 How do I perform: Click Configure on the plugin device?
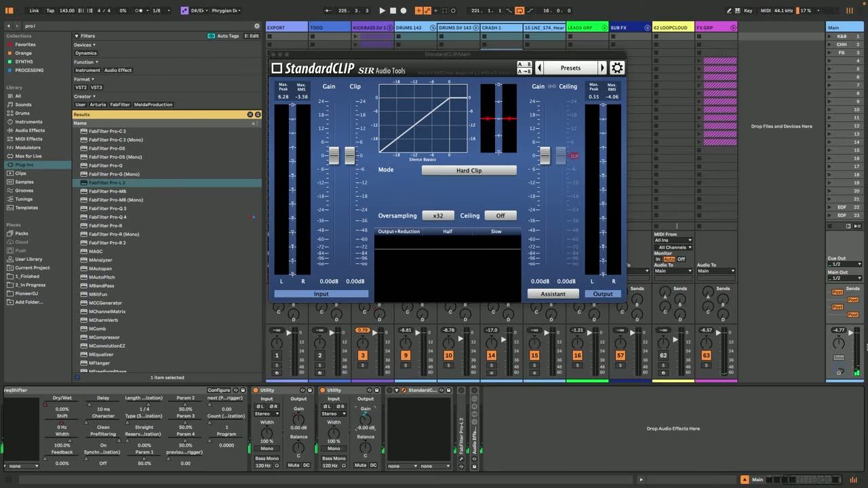pyautogui.click(x=218, y=390)
